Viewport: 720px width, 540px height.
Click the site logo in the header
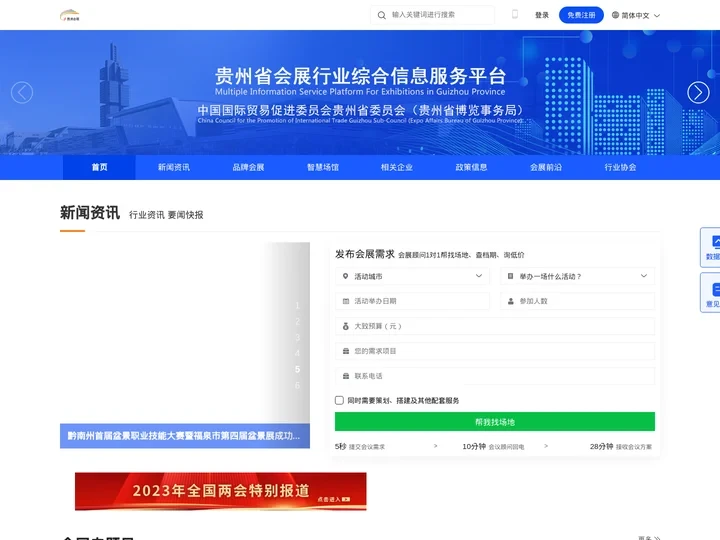click(70, 15)
